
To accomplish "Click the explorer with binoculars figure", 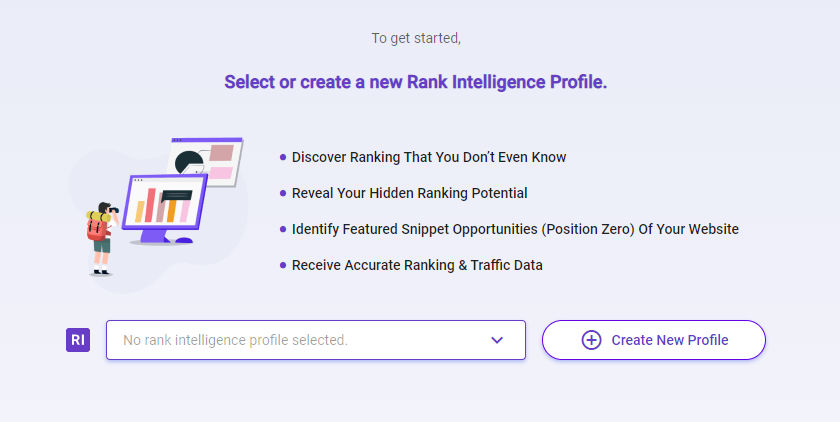I will [x=102, y=239].
